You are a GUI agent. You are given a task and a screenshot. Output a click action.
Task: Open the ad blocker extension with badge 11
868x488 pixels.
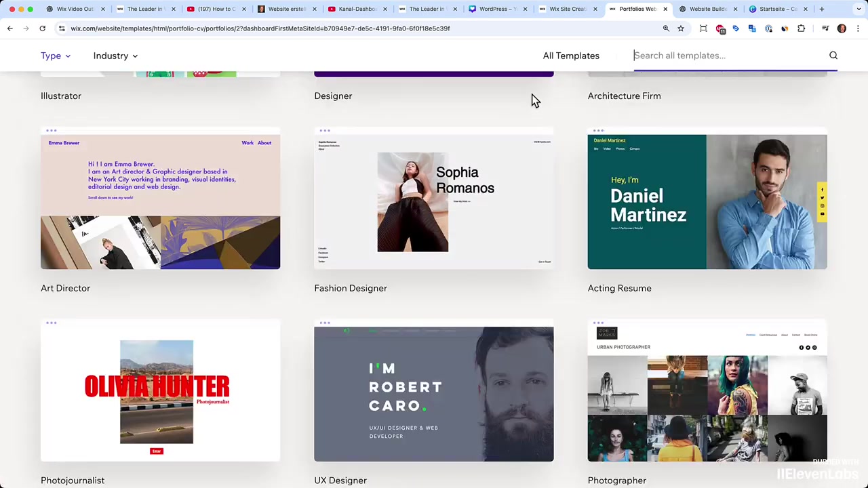tap(720, 28)
